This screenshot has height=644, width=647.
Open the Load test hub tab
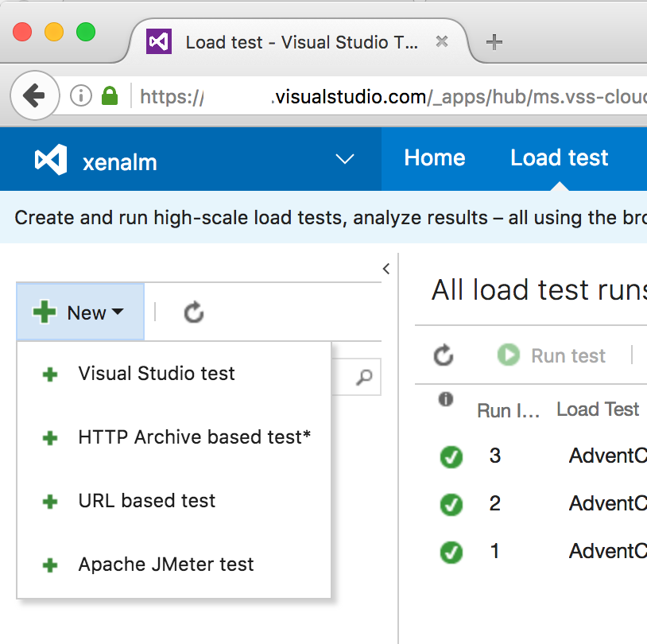[x=560, y=158]
